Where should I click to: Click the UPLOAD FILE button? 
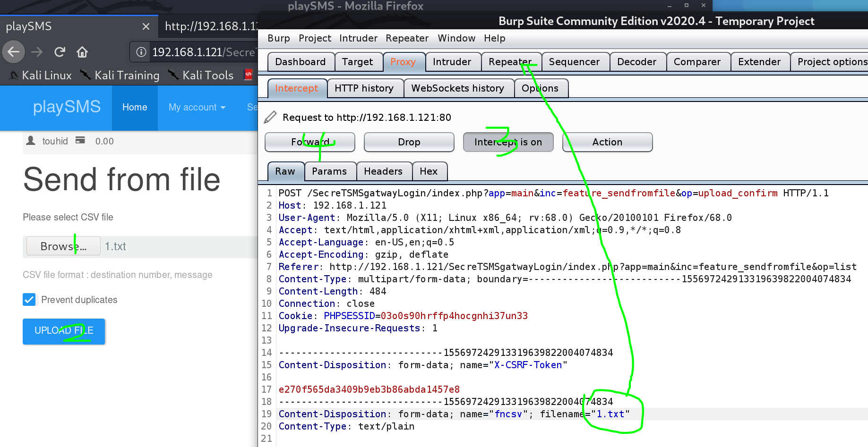click(64, 331)
